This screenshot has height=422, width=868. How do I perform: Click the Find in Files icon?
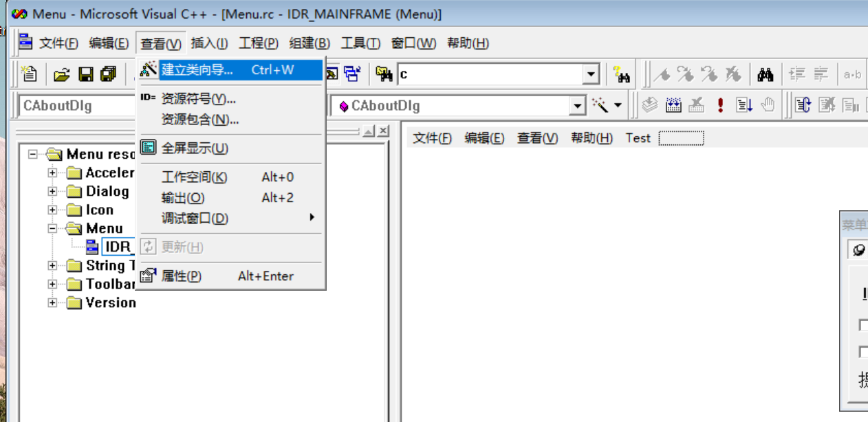[384, 74]
